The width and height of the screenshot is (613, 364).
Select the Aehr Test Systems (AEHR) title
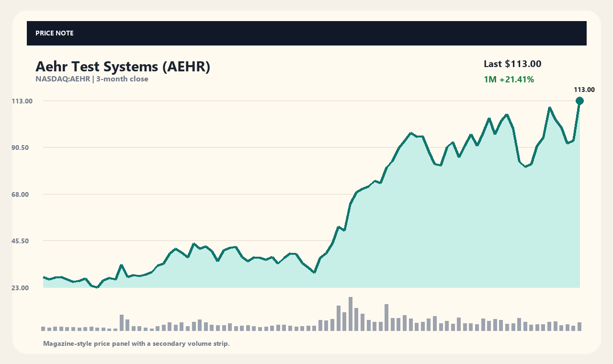pos(123,67)
